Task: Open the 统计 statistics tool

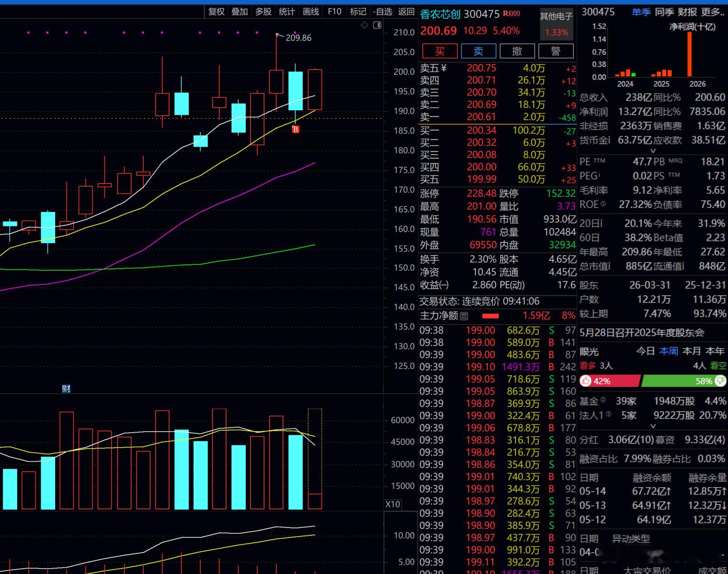Action: [287, 12]
